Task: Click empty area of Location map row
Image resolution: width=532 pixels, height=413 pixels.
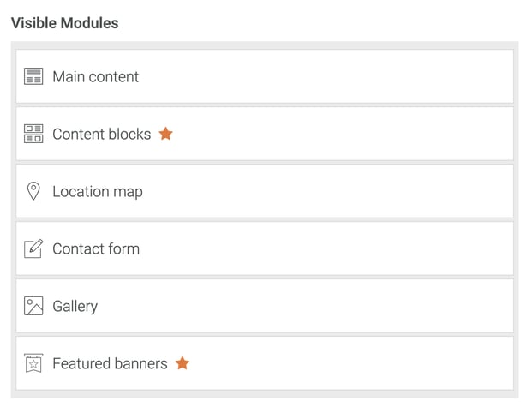Action: [343, 192]
